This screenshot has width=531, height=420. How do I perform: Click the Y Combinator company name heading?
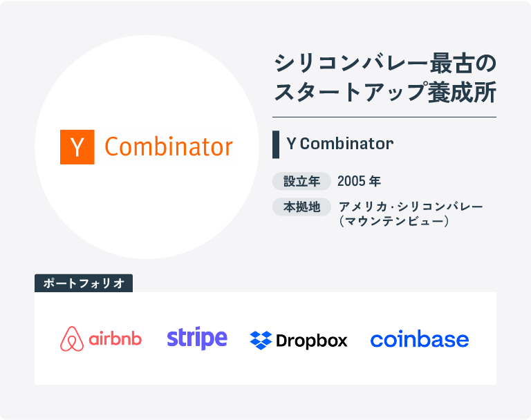[x=340, y=144]
